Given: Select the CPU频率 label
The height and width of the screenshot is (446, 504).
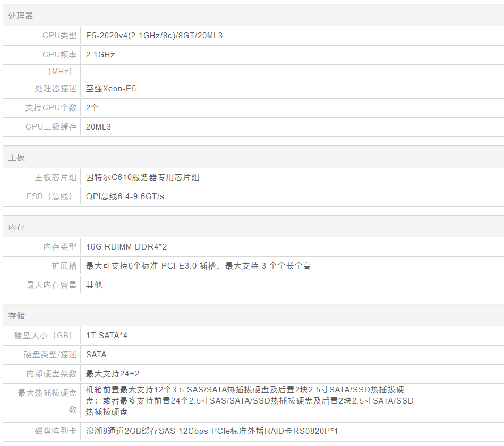Looking at the screenshot, I should 59,55.
